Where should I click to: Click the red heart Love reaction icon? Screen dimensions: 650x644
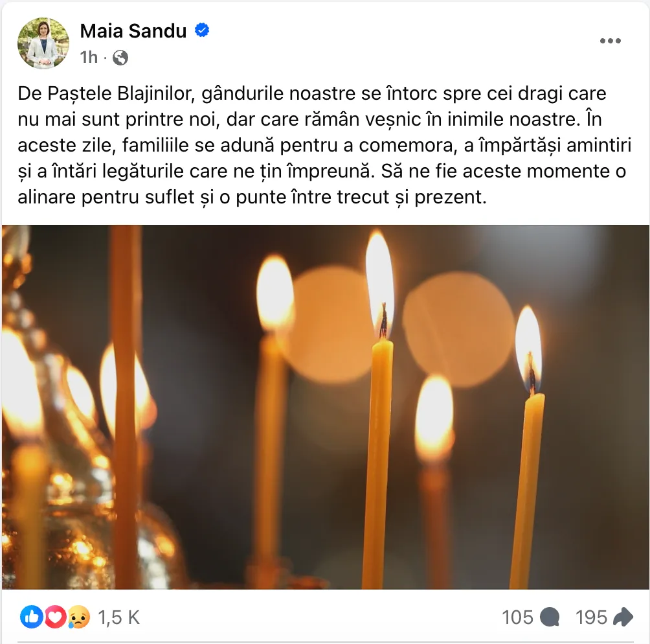tap(55, 617)
